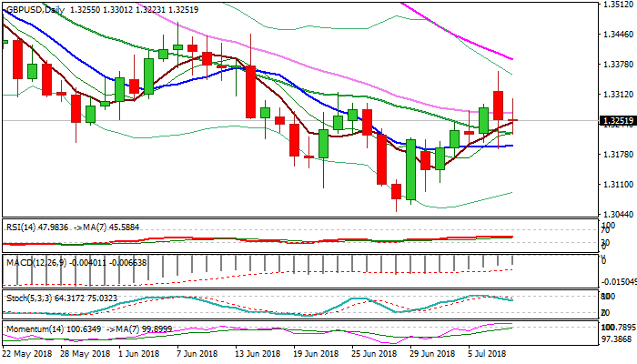Click the GBPUSD,Daily chart title
Image resolution: width=637 pixels, height=364 pixels.
(35, 9)
